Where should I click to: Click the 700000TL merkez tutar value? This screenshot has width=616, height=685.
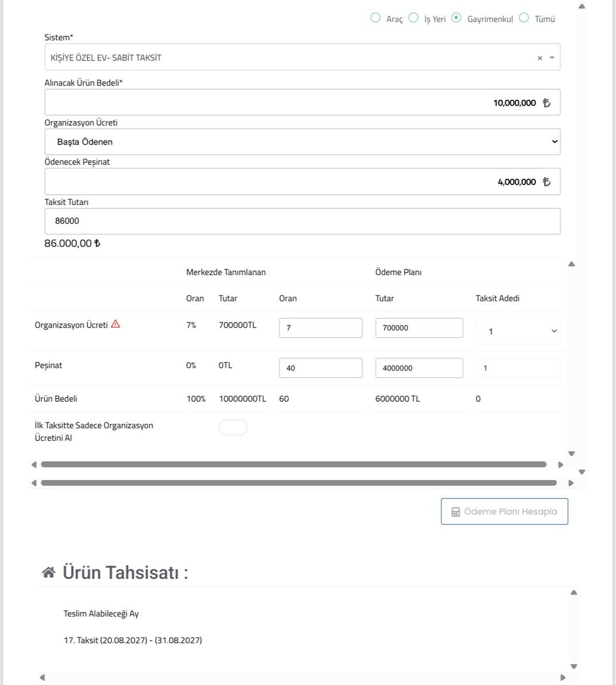[x=238, y=325]
